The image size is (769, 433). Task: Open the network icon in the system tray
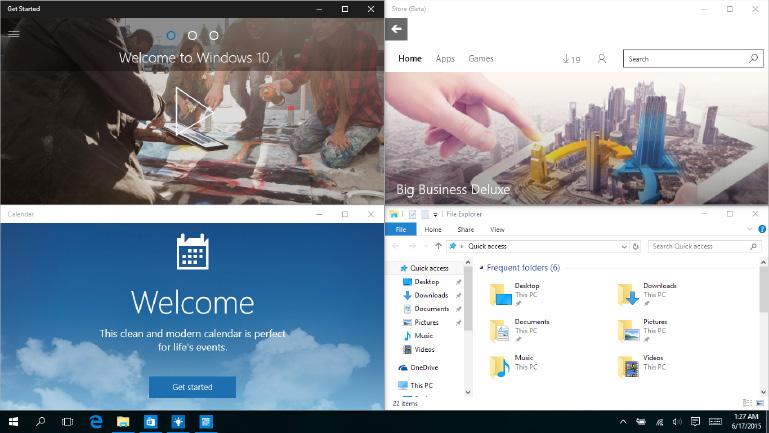point(659,422)
